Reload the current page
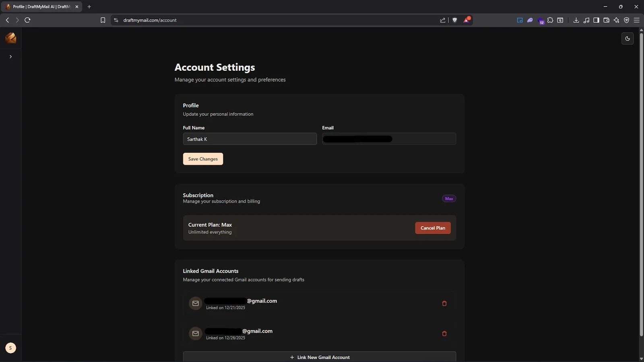This screenshot has width=644, height=362. 27,20
